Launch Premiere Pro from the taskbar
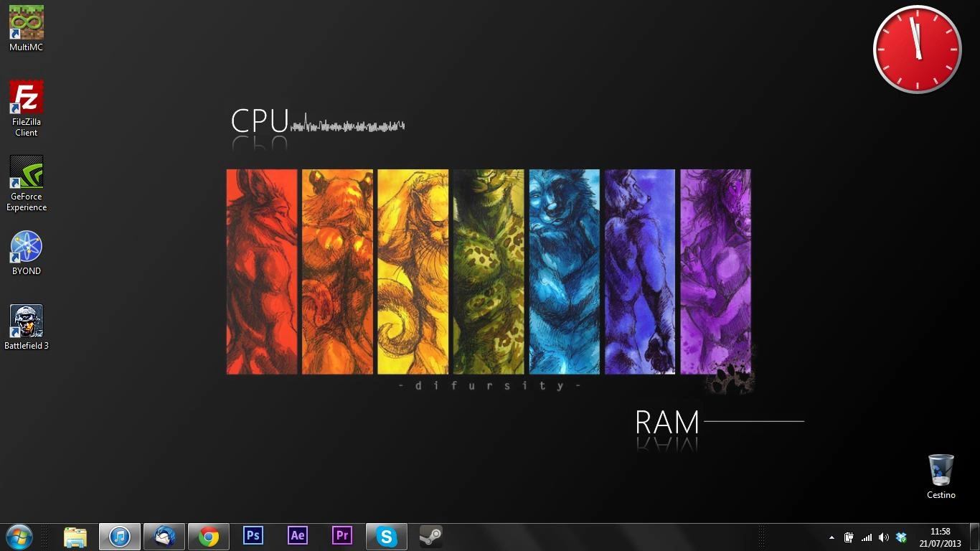980x551 pixels. (342, 537)
